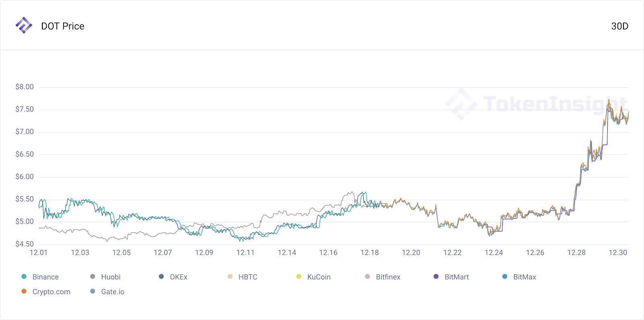Image resolution: width=644 pixels, height=320 pixels.
Task: Click the $7.00 y-axis label
Action: pos(25,132)
